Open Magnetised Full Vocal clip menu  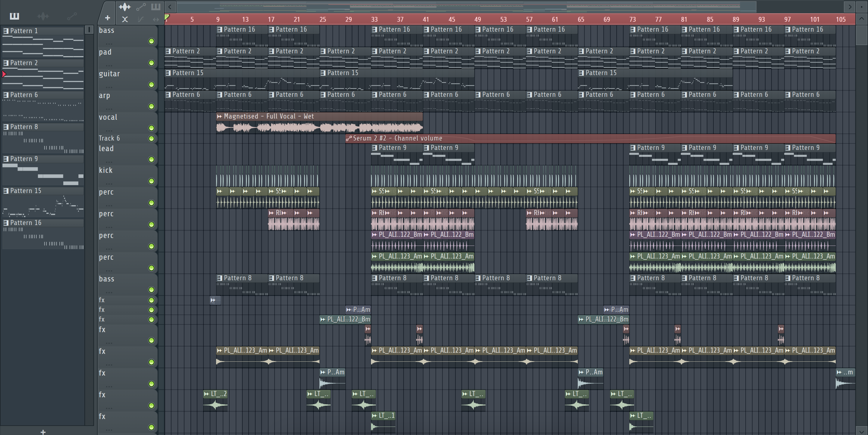tap(220, 116)
